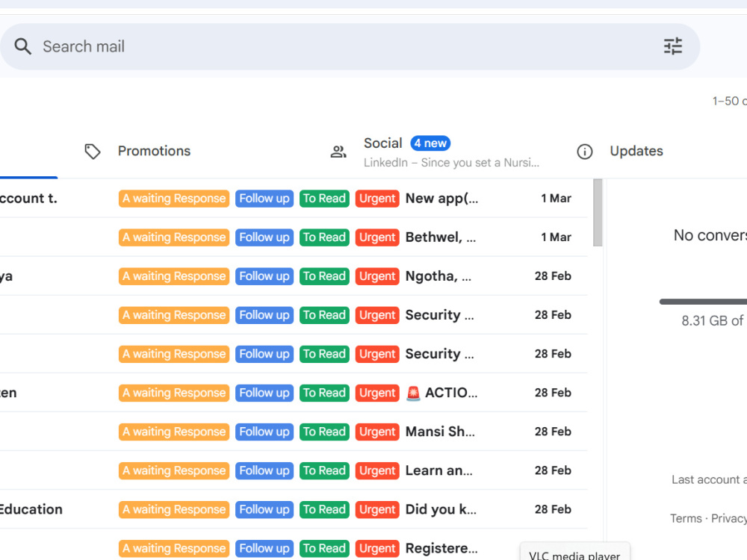Click the Updates info icon
The height and width of the screenshot is (560, 747).
click(x=585, y=152)
